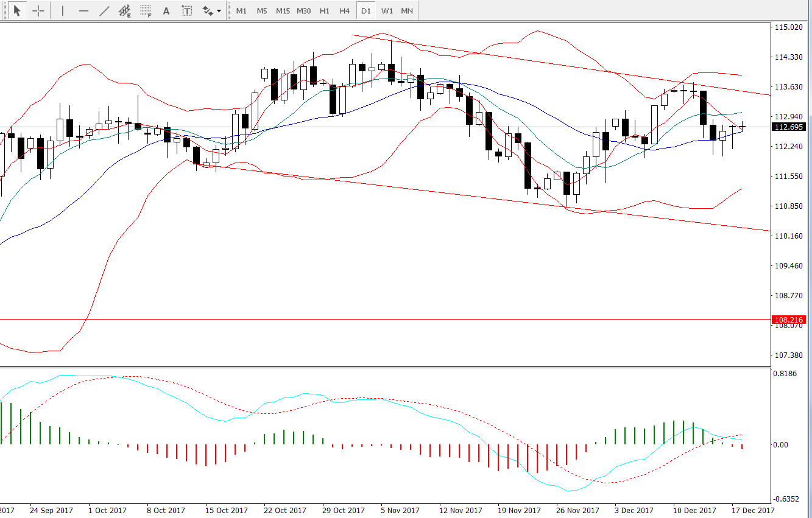
Task: Click the 17 Dec 2017 date label
Action: pos(753,511)
